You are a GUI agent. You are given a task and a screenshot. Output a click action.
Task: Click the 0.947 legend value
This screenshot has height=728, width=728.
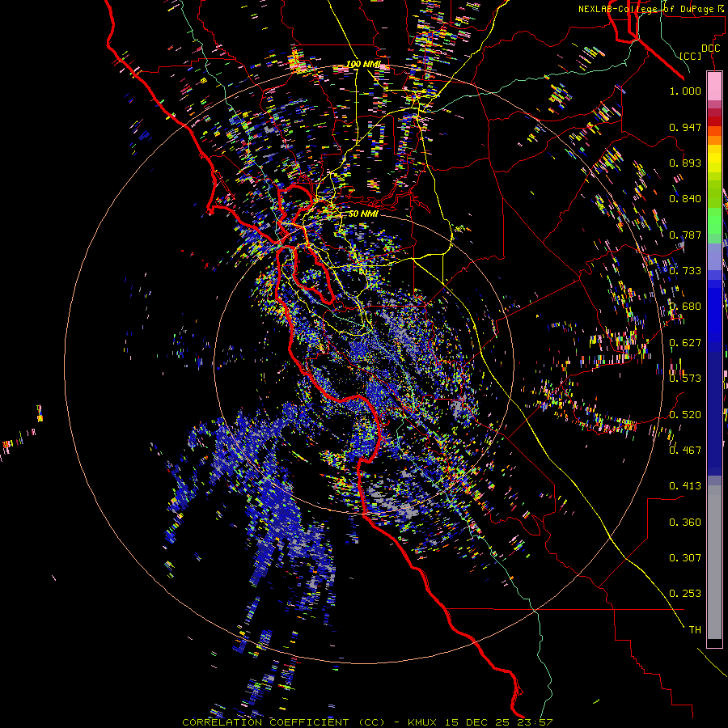685,127
